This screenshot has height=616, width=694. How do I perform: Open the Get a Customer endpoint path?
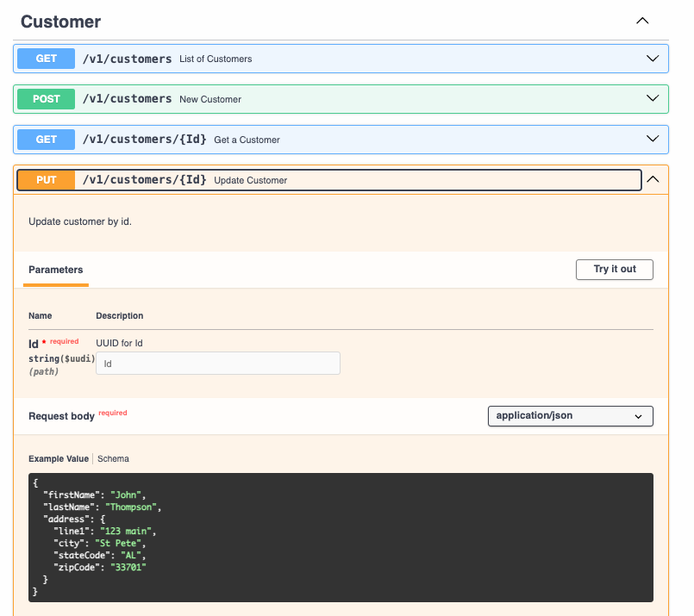144,140
